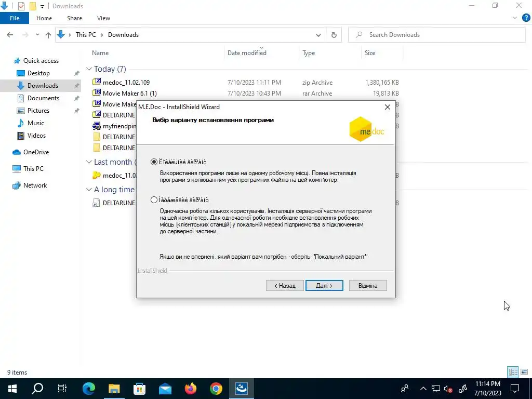The width and height of the screenshot is (532, 399).
Task: Switch to large thumbnails view icon
Action: coord(524,372)
